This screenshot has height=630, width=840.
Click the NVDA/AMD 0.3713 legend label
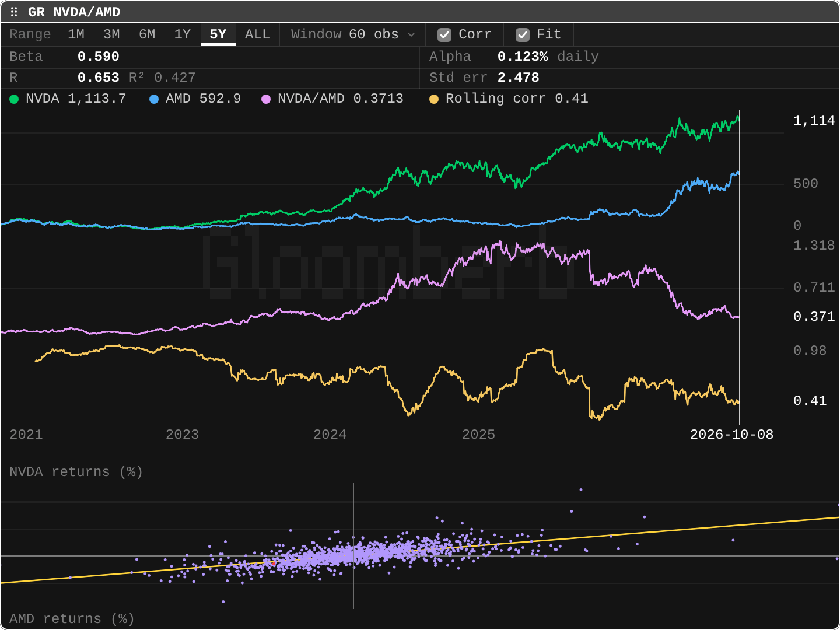point(341,99)
